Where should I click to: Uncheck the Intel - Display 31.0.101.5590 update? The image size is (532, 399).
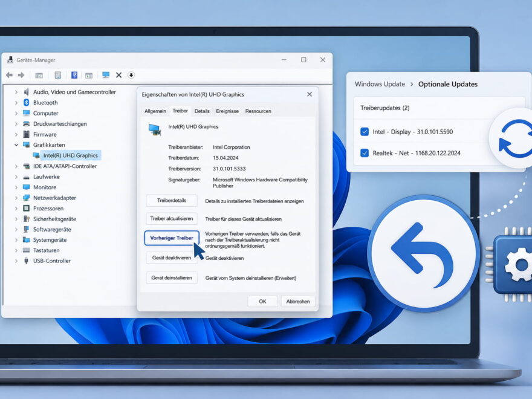365,132
